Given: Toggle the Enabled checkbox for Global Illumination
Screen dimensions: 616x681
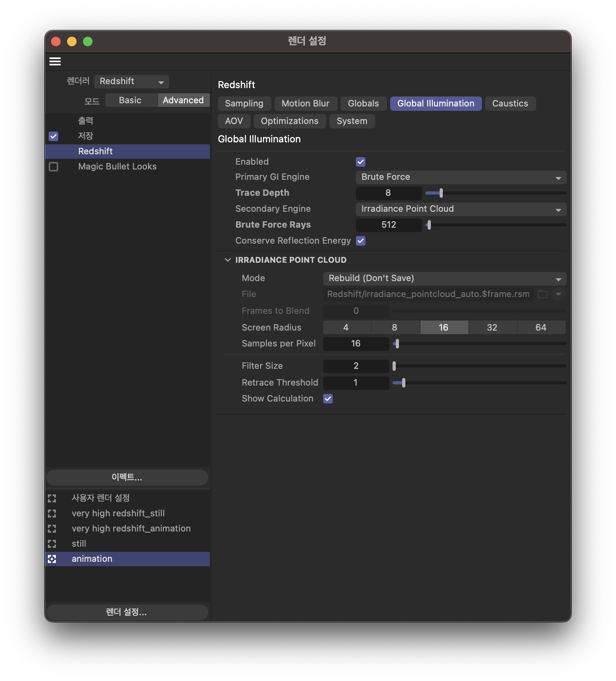Looking at the screenshot, I should pos(361,162).
